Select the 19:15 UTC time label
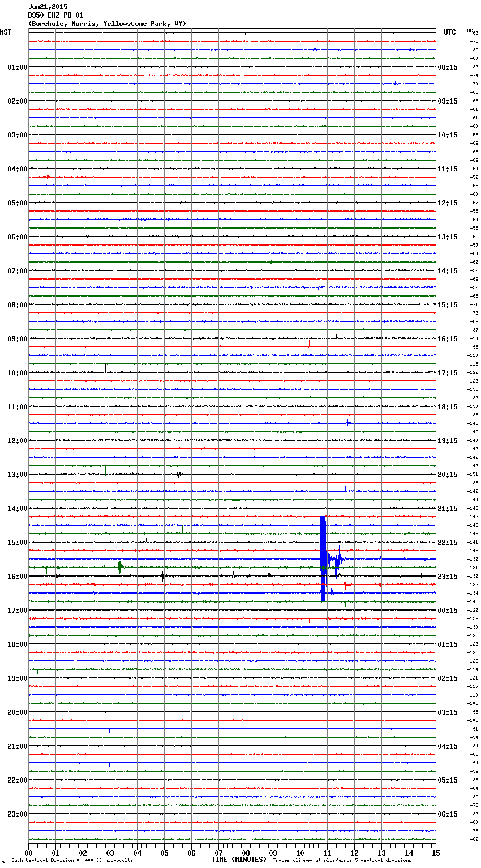This screenshot has width=481, height=868. click(x=448, y=441)
